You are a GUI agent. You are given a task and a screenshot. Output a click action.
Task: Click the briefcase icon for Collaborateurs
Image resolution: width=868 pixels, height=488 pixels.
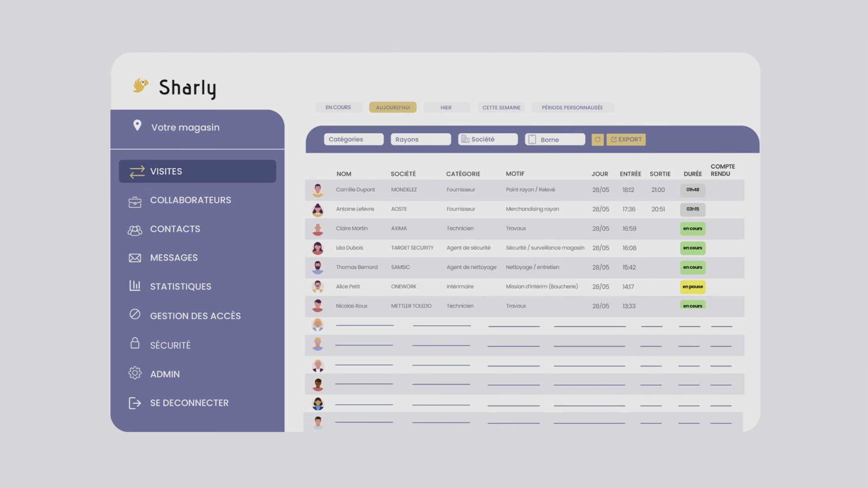pyautogui.click(x=135, y=202)
